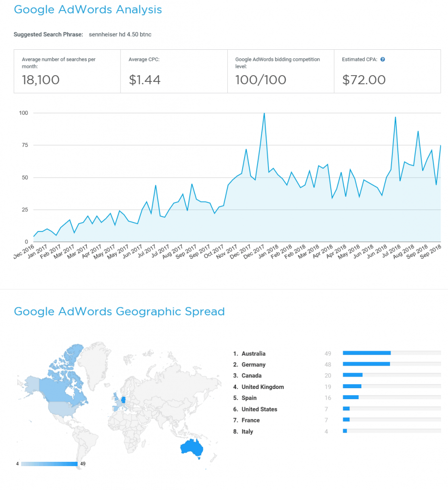Image resolution: width=448 pixels, height=490 pixels.
Task: Click the Aug 2017 axis label
Action: [173, 252]
